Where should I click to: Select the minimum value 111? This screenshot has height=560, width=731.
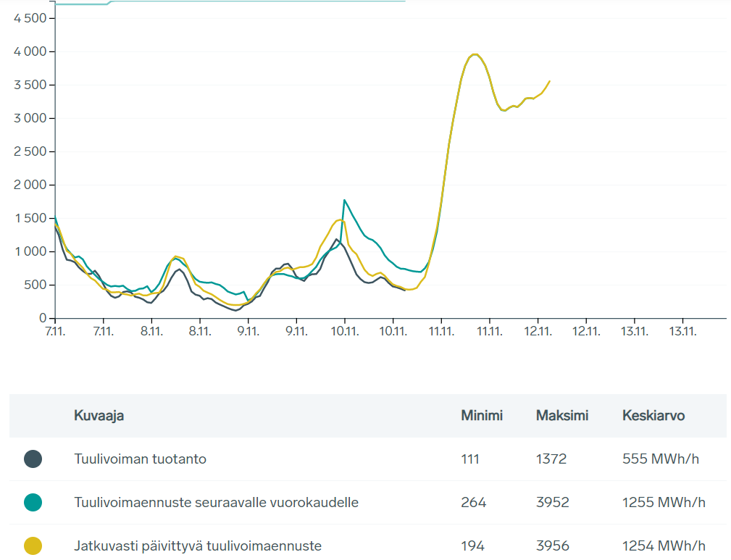(x=470, y=459)
